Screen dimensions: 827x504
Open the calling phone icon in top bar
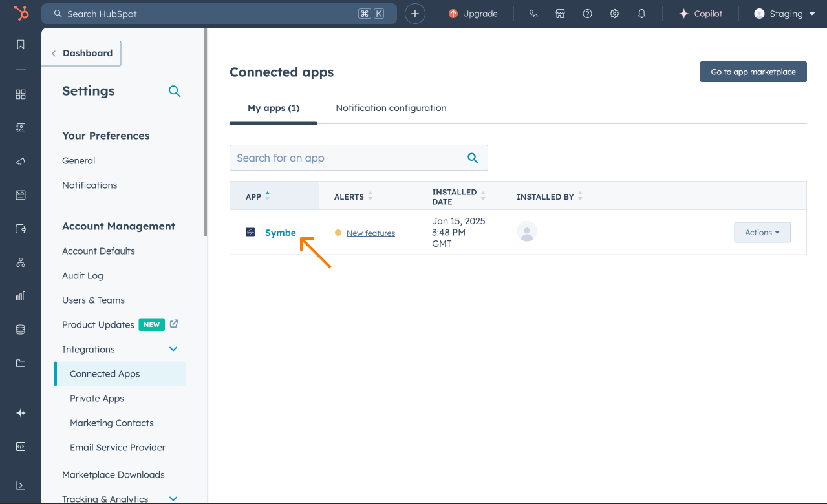tap(533, 14)
